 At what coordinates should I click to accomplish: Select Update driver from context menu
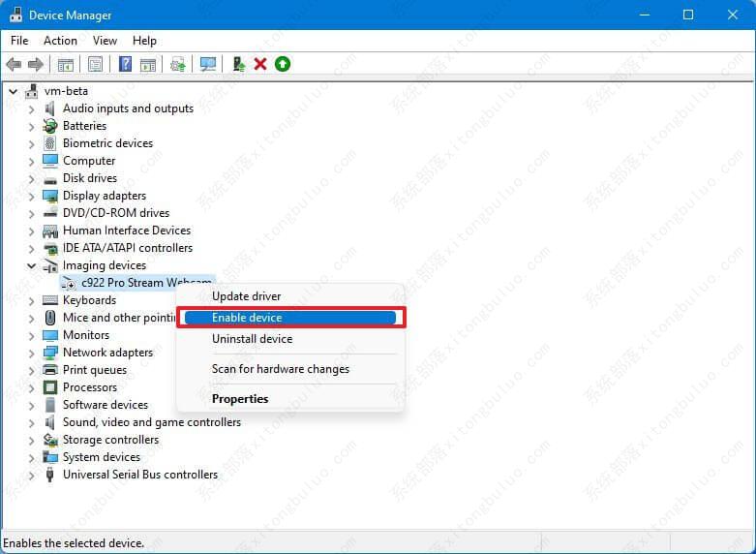246,296
